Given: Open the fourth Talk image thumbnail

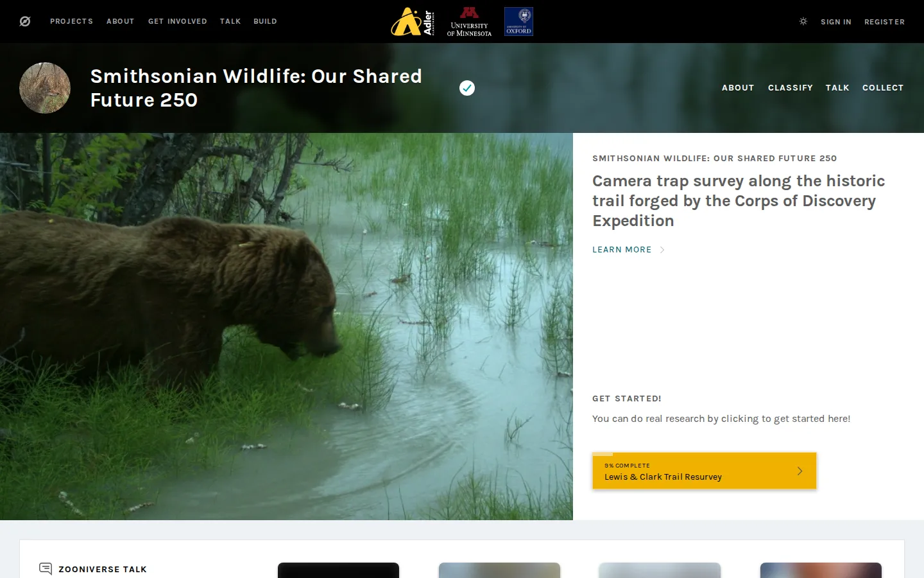Looking at the screenshot, I should 821,570.
